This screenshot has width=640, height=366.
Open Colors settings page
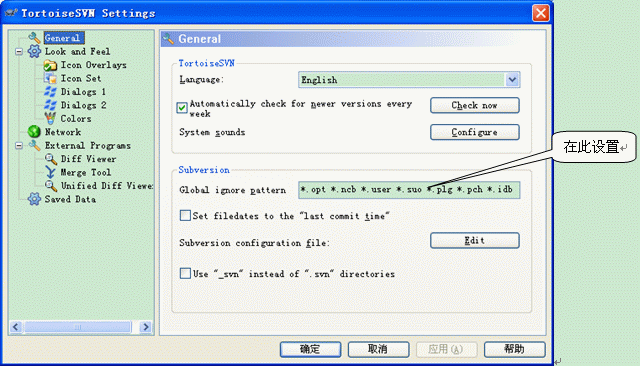coord(76,119)
